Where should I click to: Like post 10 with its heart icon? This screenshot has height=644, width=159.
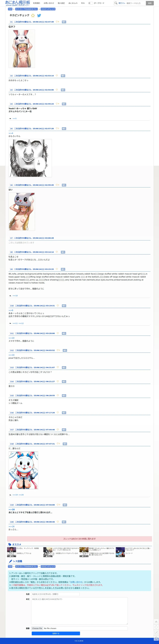pyautogui.click(x=58, y=306)
